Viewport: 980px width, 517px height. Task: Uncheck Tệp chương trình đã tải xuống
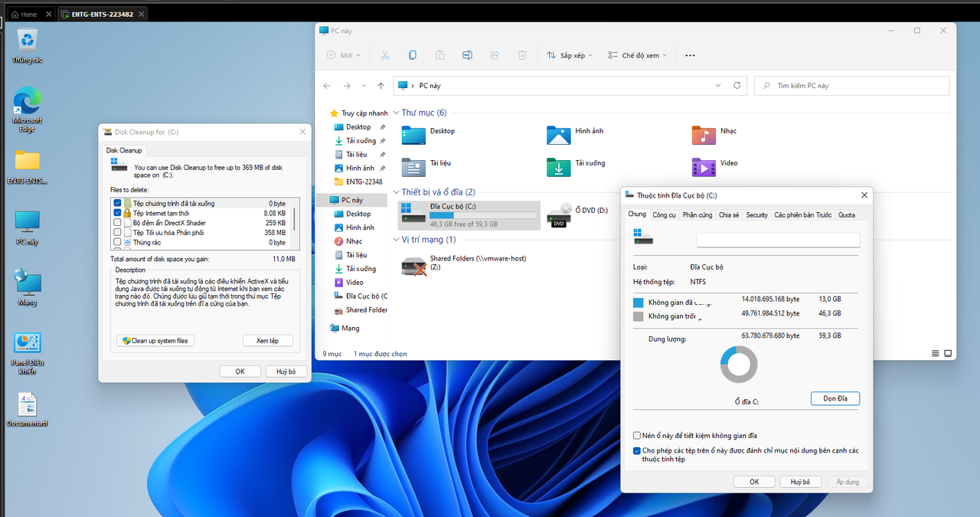pos(117,204)
